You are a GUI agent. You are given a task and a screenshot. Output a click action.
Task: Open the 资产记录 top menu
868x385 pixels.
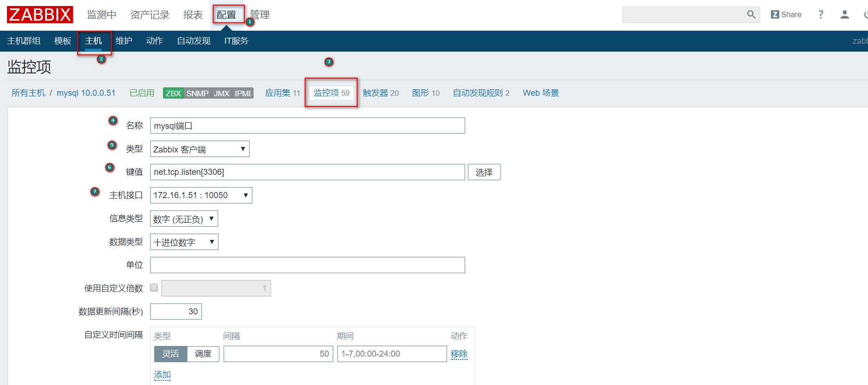click(150, 14)
